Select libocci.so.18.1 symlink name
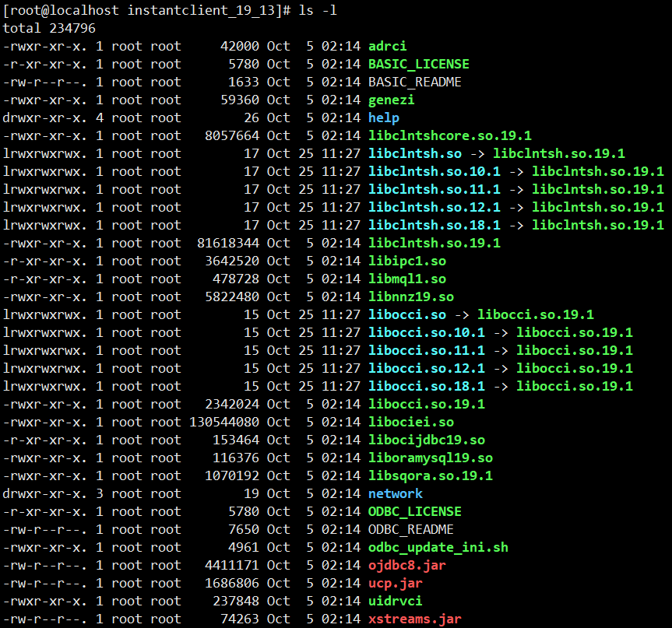 [427, 387]
